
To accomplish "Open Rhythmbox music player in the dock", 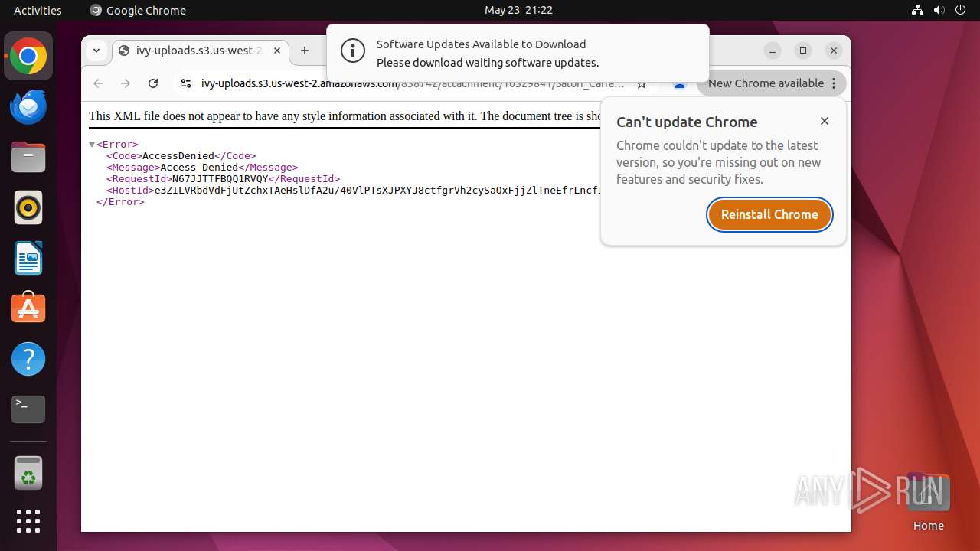I will tap(28, 207).
